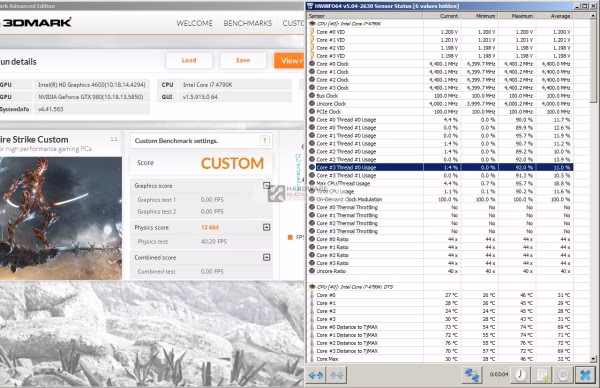Click the logging sheet icon with green plus
The width and height of the screenshot is (600, 388).
click(x=542, y=375)
